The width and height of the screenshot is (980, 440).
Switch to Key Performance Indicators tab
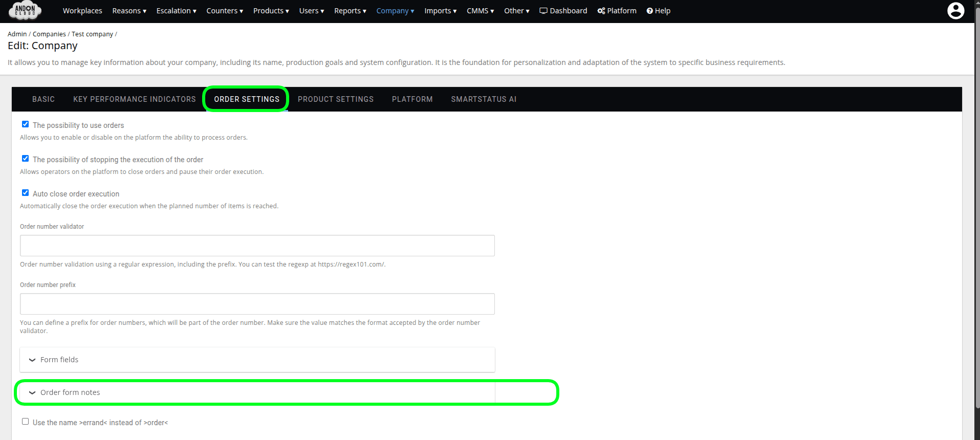pos(134,99)
